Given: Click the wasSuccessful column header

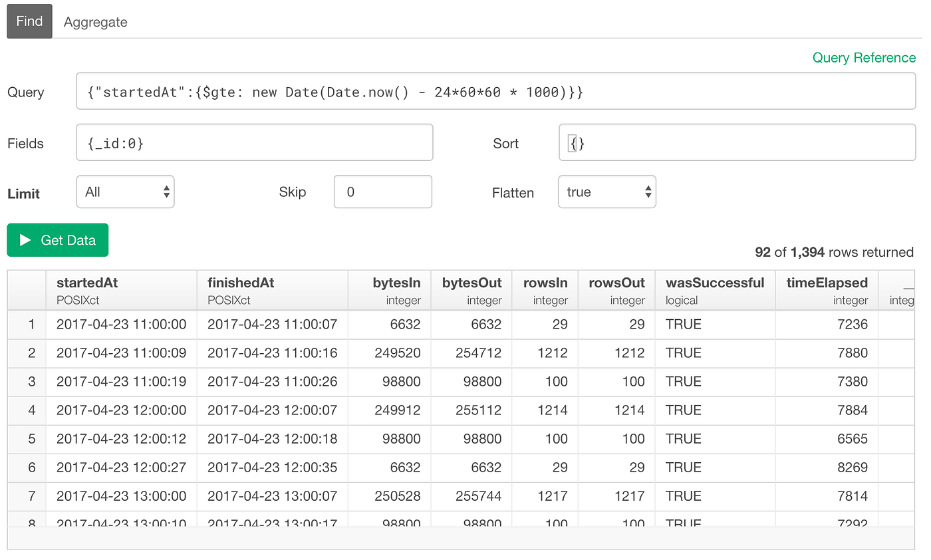Looking at the screenshot, I should tap(715, 283).
